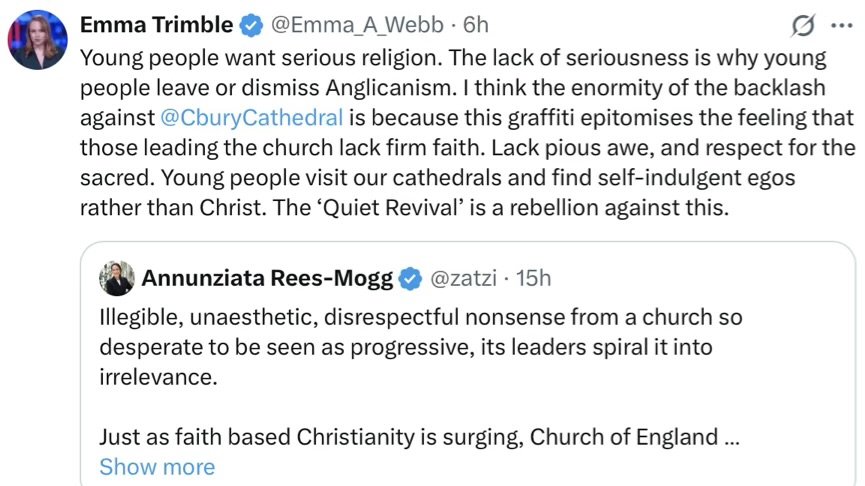
Task: Click the word 'irrelevance.' in the quoted tweet
Action: point(157,378)
